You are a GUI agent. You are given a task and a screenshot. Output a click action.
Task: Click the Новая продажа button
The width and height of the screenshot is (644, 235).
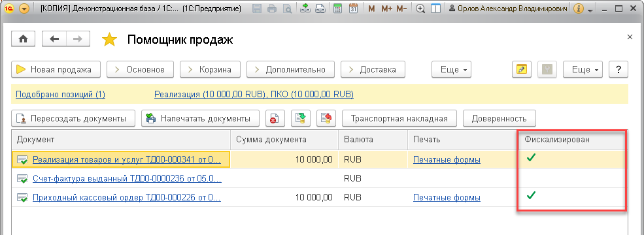click(56, 70)
